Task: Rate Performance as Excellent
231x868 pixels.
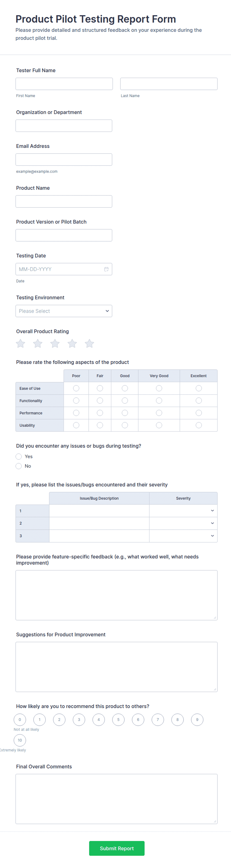Action: click(199, 413)
